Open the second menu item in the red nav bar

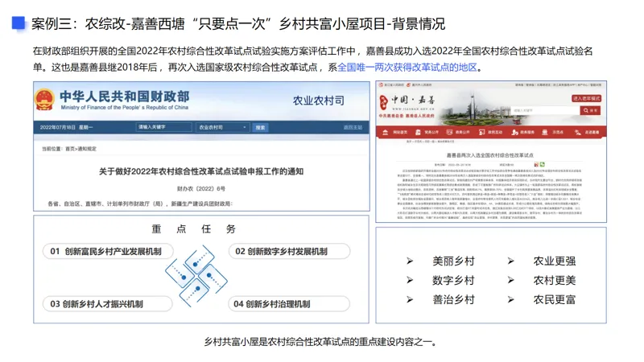pyautogui.click(x=427, y=132)
